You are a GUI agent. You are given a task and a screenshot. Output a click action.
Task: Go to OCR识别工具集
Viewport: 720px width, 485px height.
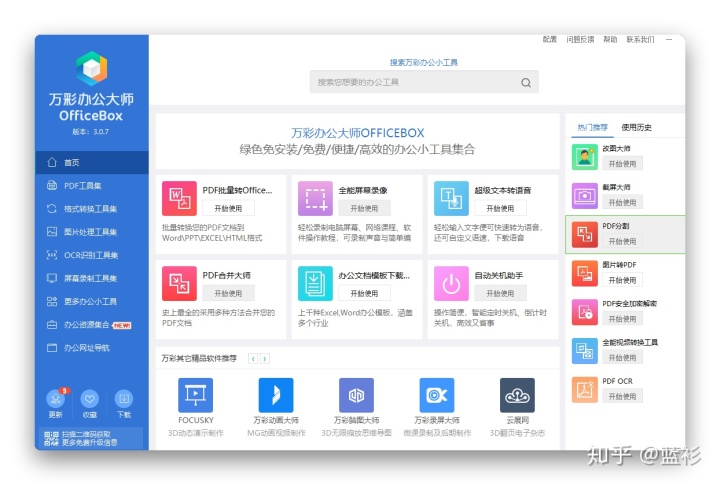coord(92,255)
